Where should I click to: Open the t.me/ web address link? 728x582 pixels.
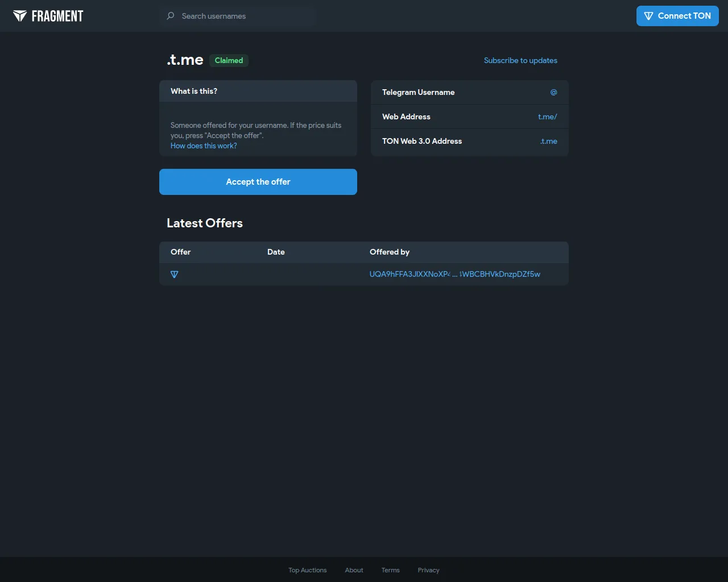[548, 117]
